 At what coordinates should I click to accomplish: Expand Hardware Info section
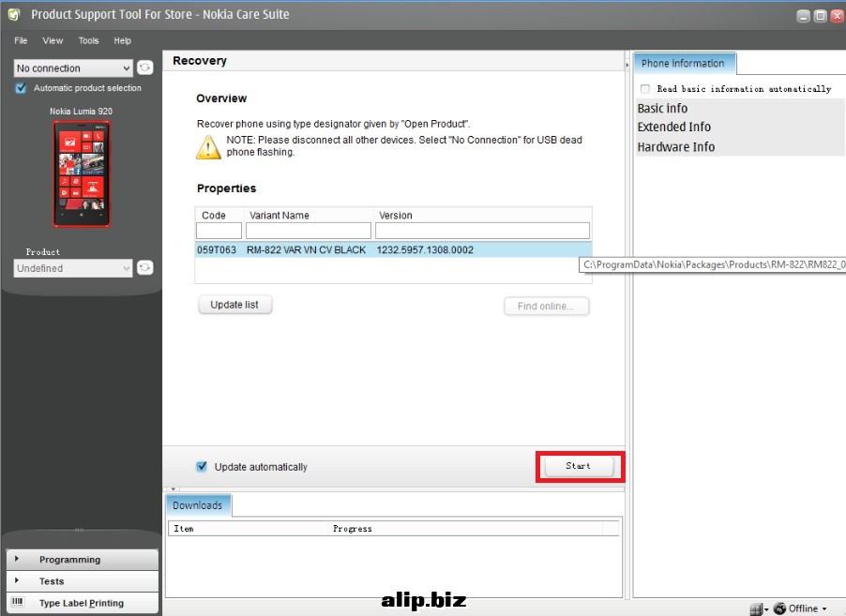(x=676, y=146)
